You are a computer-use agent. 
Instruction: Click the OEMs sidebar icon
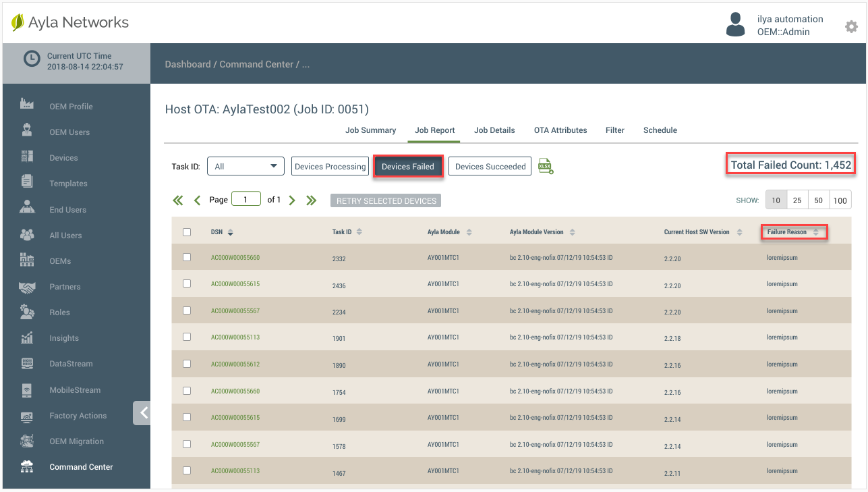27,260
